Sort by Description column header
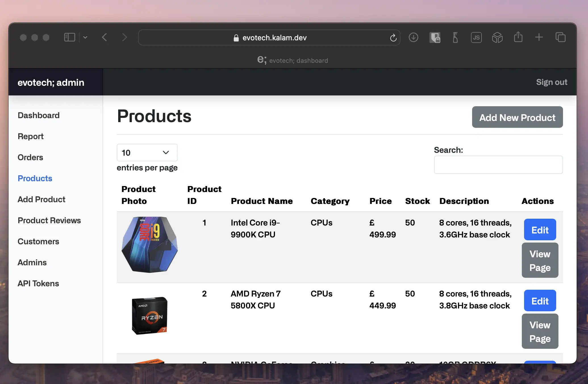The image size is (588, 384). (x=464, y=201)
